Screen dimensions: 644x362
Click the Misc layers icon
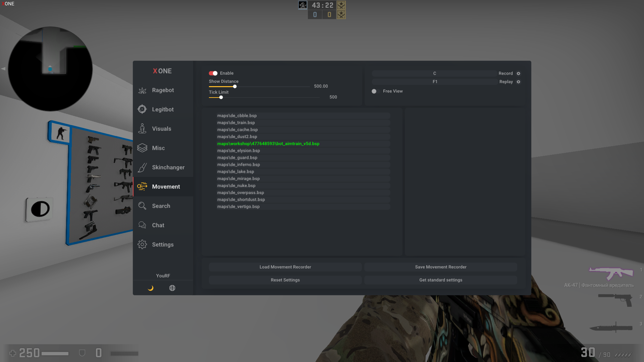tap(142, 148)
